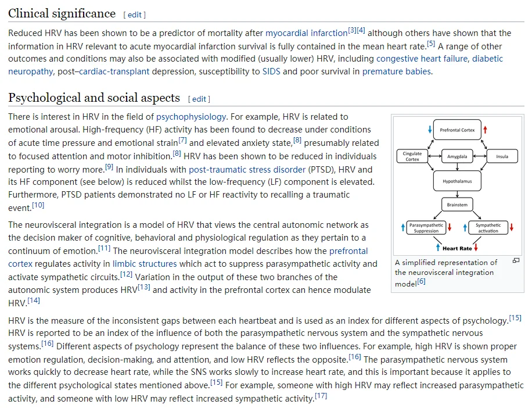The width and height of the screenshot is (532, 408).
Task: Jump to citation [10]
Action: (x=38, y=205)
